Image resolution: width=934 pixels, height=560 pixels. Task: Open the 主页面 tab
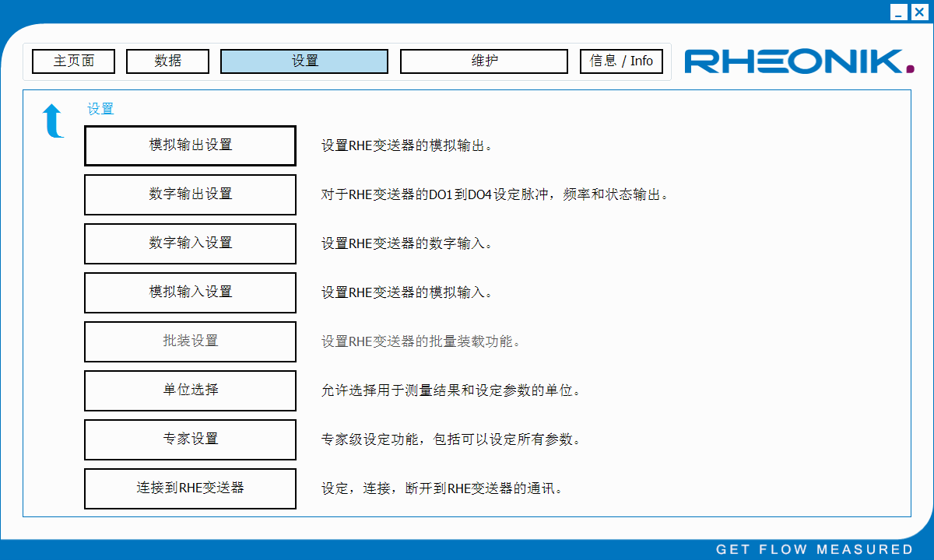74,61
